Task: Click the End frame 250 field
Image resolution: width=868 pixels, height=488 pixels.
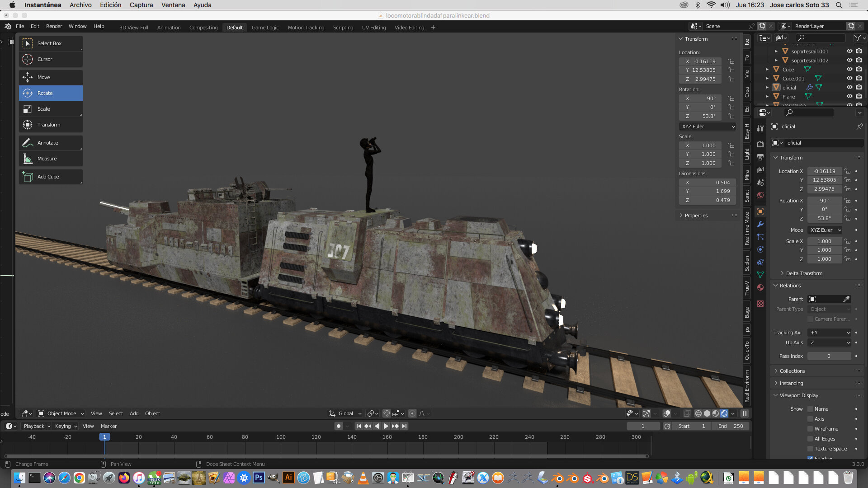Action: click(731, 426)
